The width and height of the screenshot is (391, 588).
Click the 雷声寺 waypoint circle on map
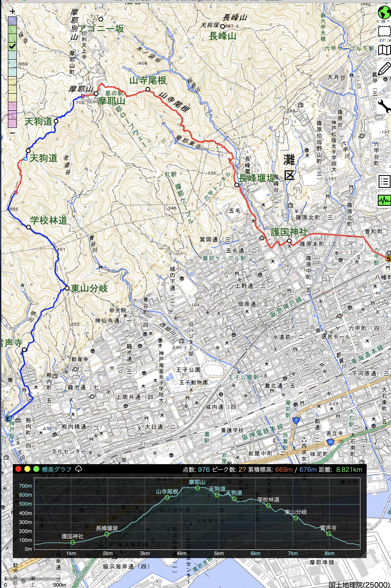[24, 350]
